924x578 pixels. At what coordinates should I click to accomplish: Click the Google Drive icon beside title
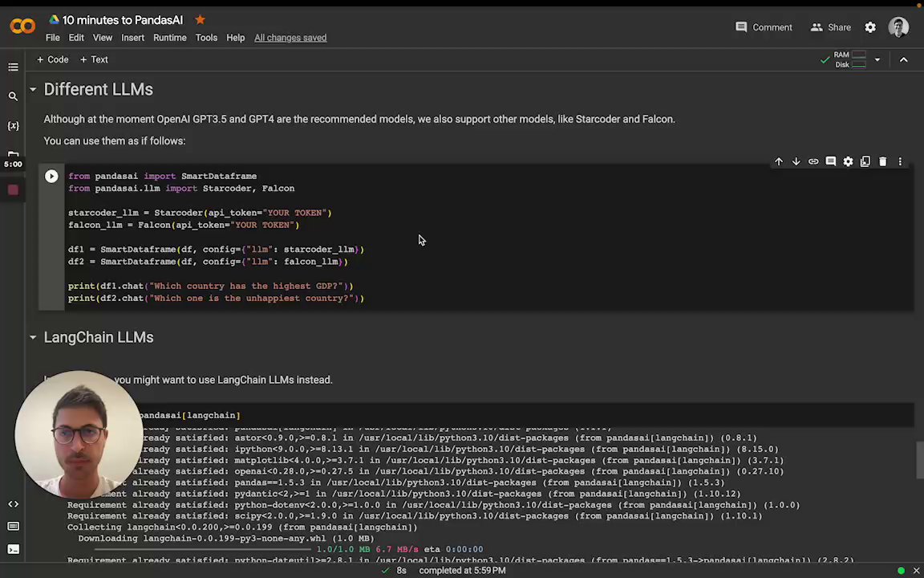[x=54, y=19]
